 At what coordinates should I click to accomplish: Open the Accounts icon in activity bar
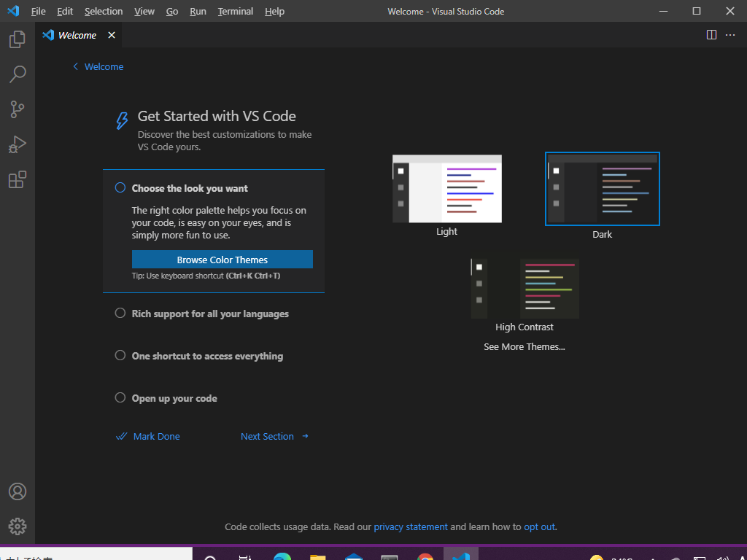click(18, 491)
